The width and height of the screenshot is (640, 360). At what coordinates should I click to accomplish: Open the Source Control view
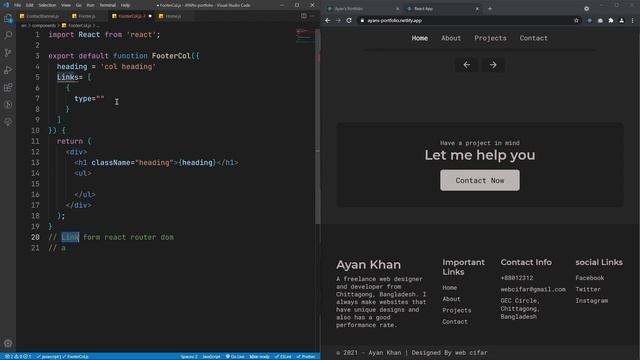pos(8,53)
